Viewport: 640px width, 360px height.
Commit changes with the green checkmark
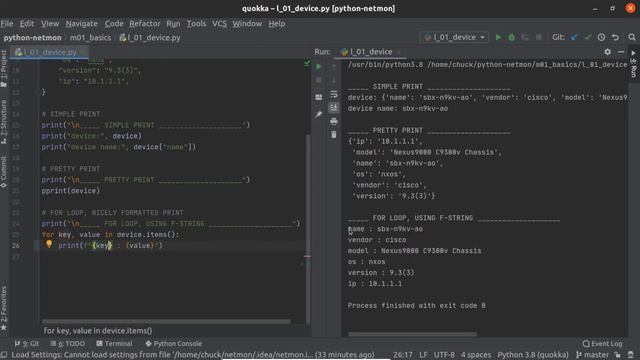(x=588, y=37)
